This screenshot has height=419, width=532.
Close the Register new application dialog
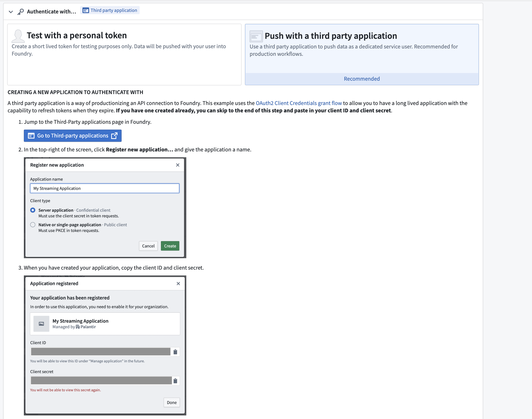tap(178, 165)
